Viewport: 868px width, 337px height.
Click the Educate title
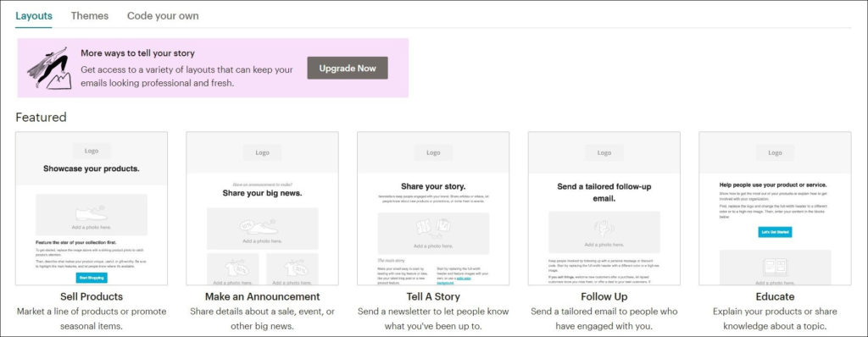pos(775,296)
